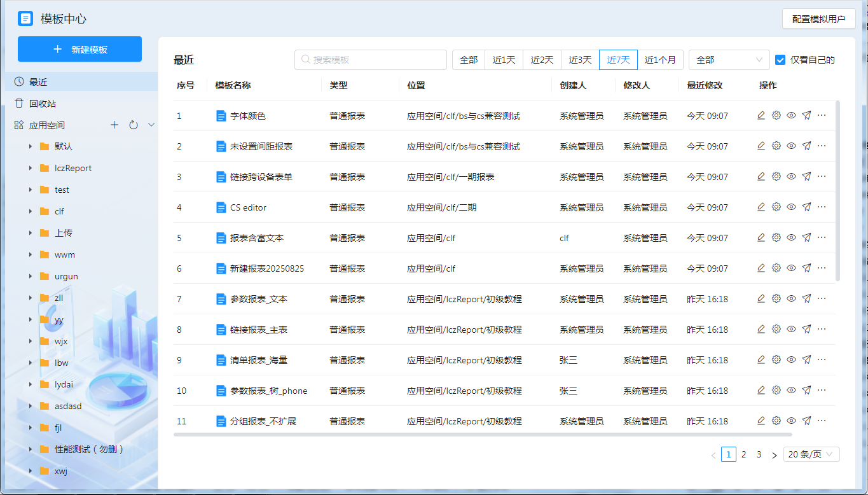Open settings gear for CS editor row
The width and height of the screenshot is (868, 495).
[776, 207]
